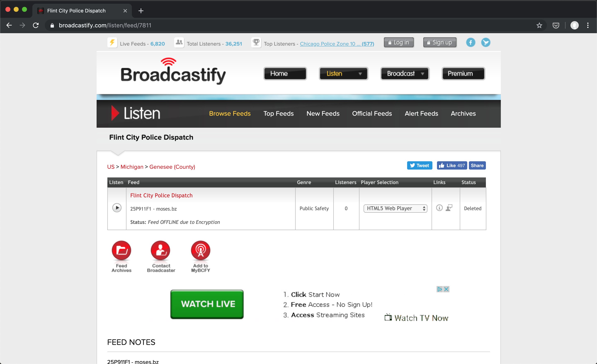The image size is (597, 364).
Task: Open the Archives section
Action: tap(463, 113)
